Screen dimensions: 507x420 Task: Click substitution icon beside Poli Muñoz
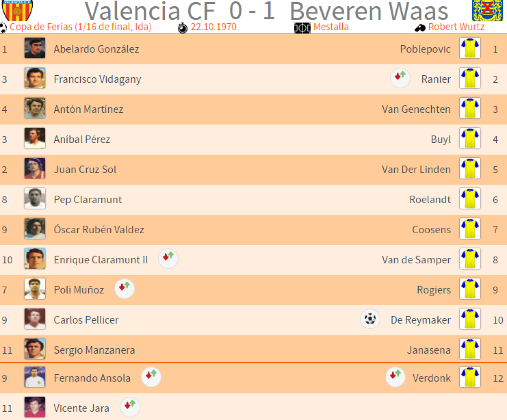point(124,289)
